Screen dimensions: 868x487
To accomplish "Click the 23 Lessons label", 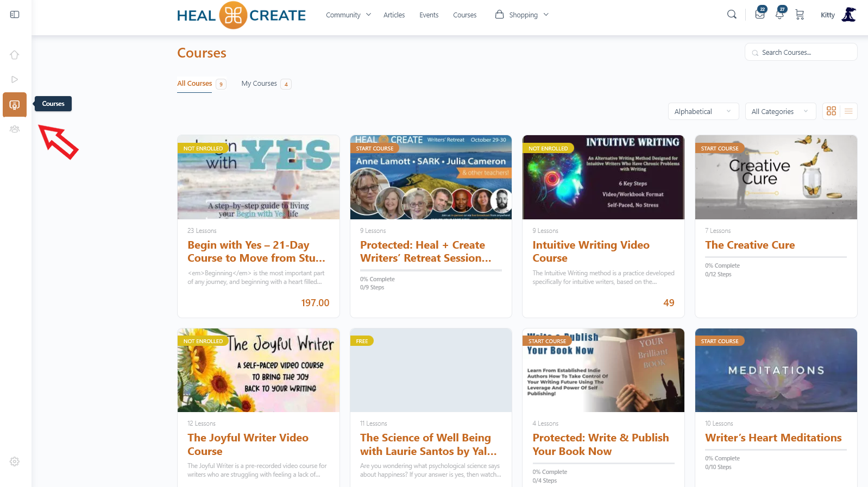I will (202, 231).
